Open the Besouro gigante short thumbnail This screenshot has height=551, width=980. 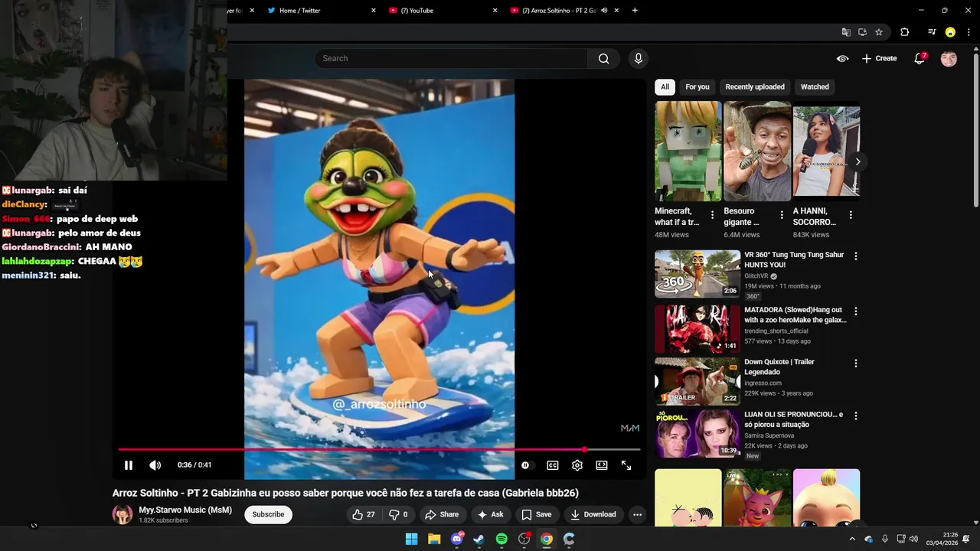pyautogui.click(x=757, y=151)
